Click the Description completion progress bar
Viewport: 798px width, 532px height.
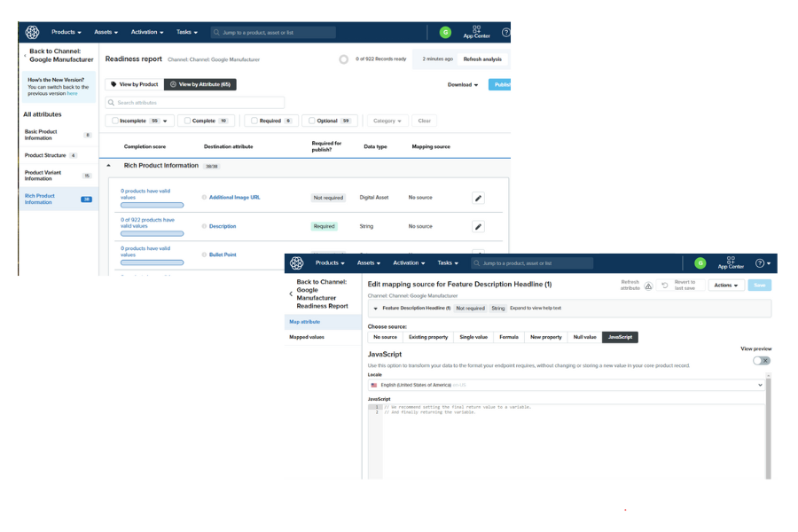pos(152,234)
